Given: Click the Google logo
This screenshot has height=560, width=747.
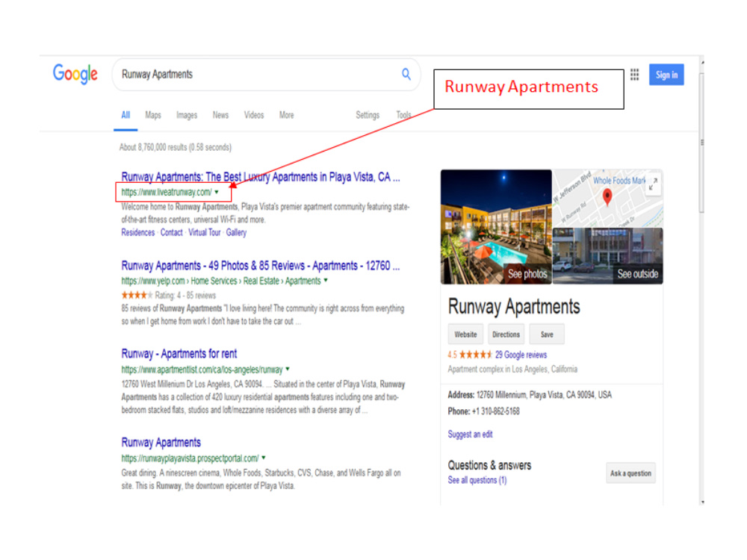Looking at the screenshot, I should point(75,74).
